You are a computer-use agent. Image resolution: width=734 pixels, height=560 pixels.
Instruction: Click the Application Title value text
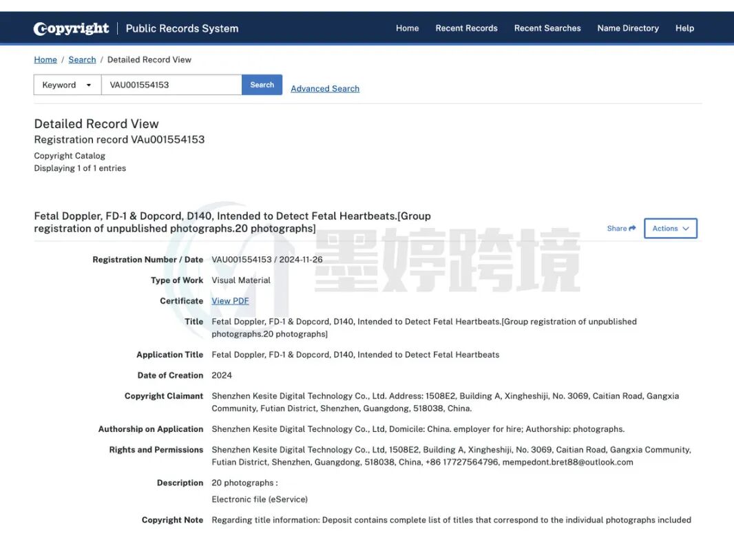pyautogui.click(x=355, y=355)
